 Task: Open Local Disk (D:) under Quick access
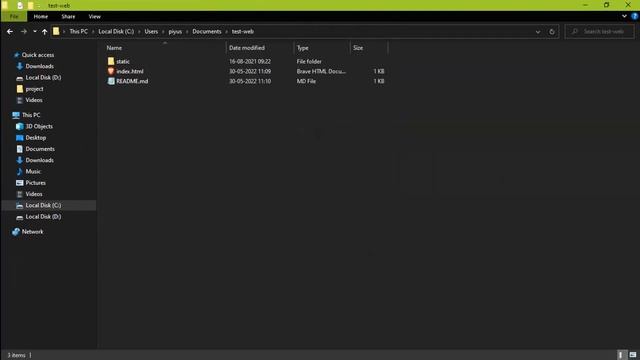tap(43, 78)
